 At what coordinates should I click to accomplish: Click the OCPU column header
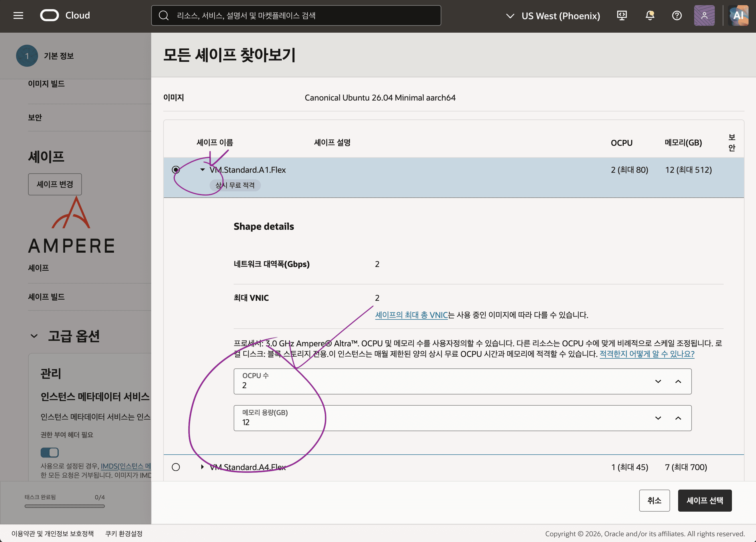pos(622,143)
